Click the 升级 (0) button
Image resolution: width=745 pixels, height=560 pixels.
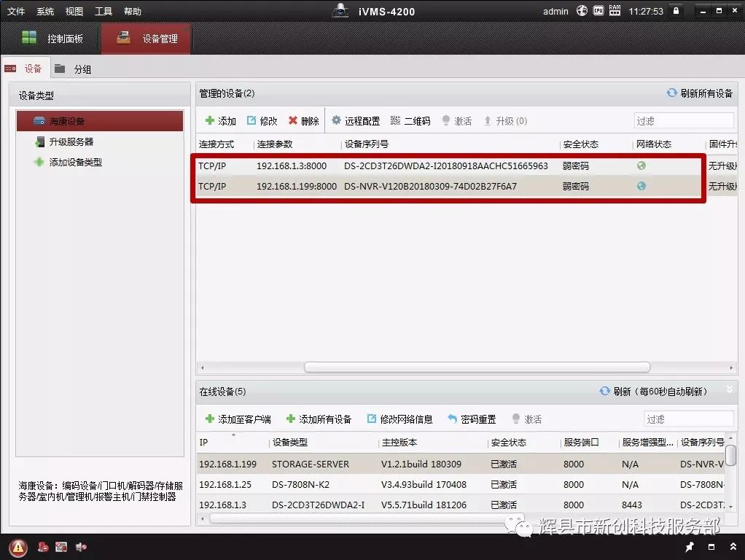[x=505, y=121]
